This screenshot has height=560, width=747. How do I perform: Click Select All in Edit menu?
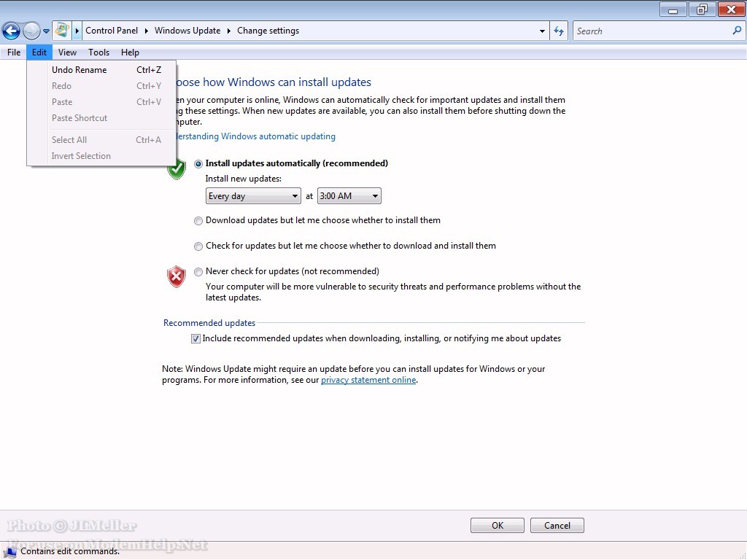point(102,140)
